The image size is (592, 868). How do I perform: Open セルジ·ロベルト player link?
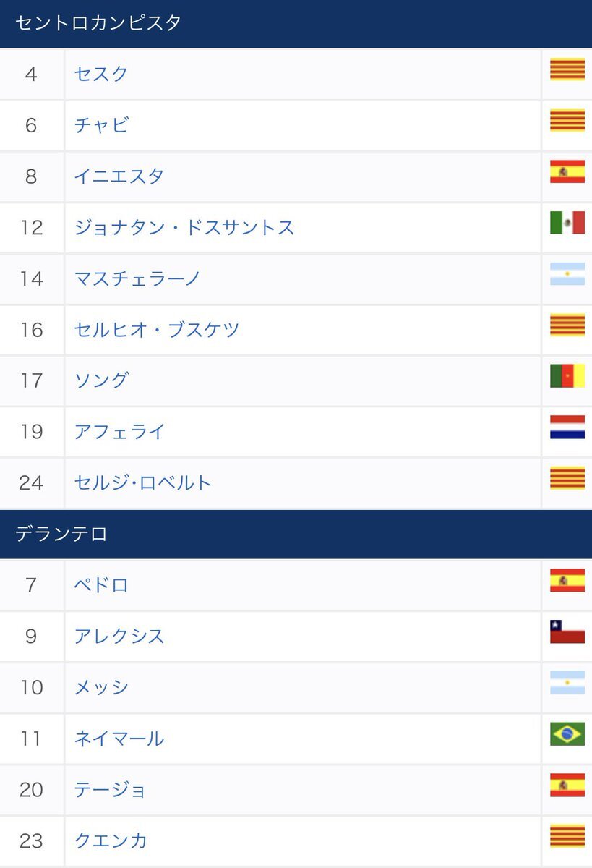pyautogui.click(x=143, y=483)
